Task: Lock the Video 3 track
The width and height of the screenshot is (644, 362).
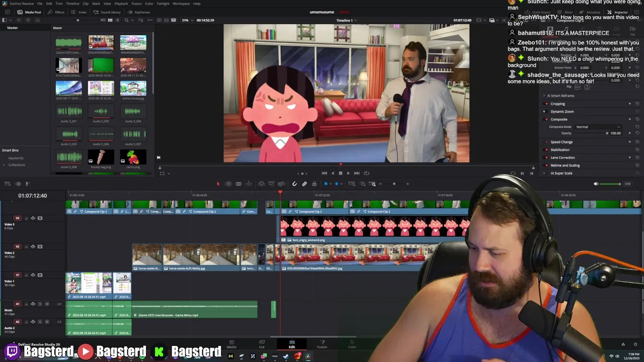Action: pos(26,218)
